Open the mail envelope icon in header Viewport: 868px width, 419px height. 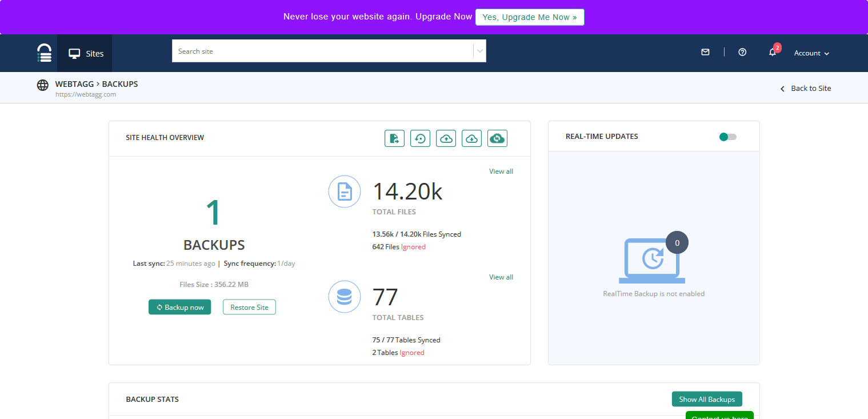[x=705, y=52]
